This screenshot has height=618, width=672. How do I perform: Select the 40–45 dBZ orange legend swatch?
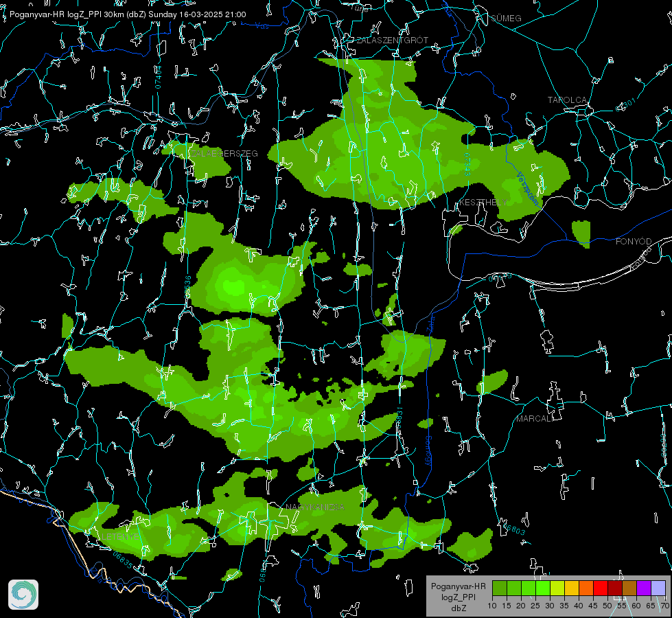tap(586, 588)
